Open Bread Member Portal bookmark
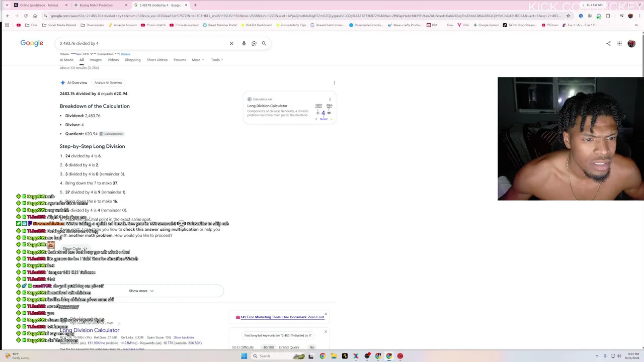644x362 pixels. point(219,25)
